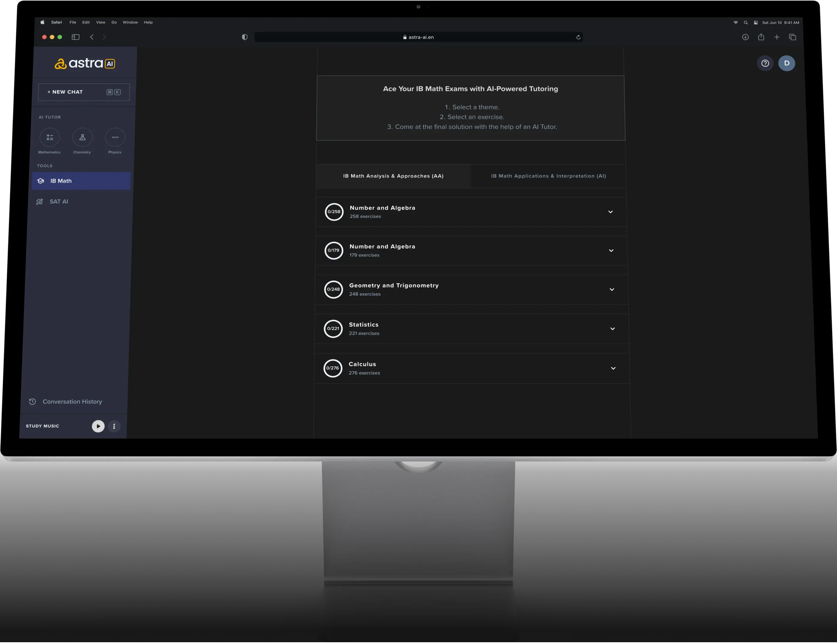Go back in Safari
The height and width of the screenshot is (644, 837).
pyautogui.click(x=92, y=37)
